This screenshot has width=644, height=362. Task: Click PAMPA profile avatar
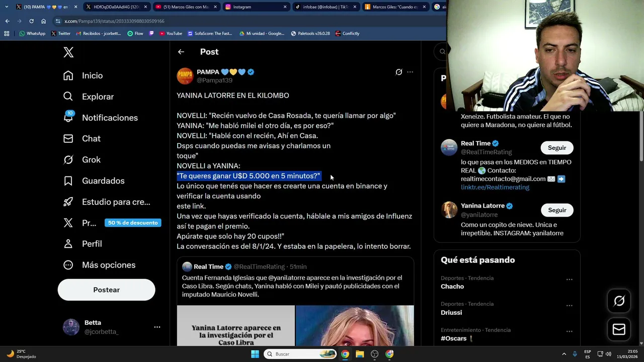pyautogui.click(x=185, y=76)
